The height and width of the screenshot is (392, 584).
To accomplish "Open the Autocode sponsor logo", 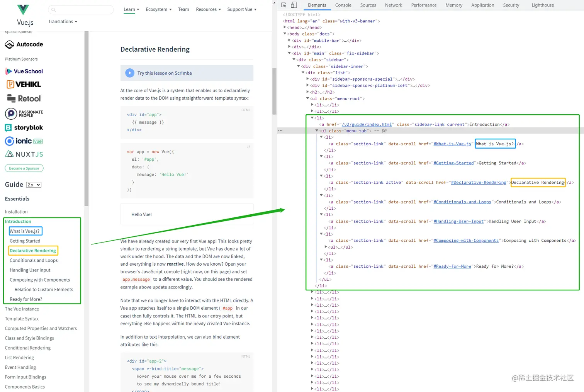I will (x=24, y=44).
